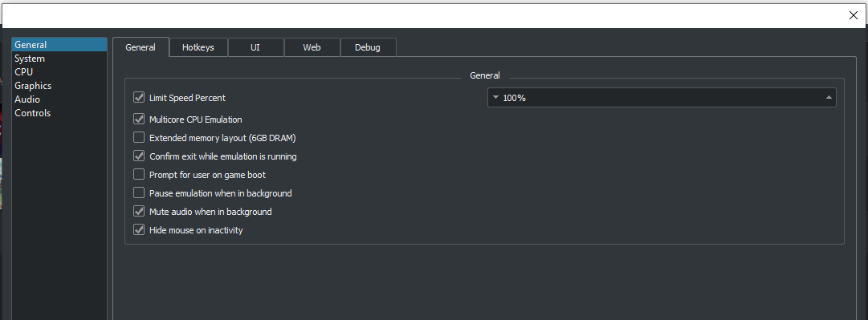868x320 pixels.
Task: Switch to the Web tab
Action: (312, 47)
